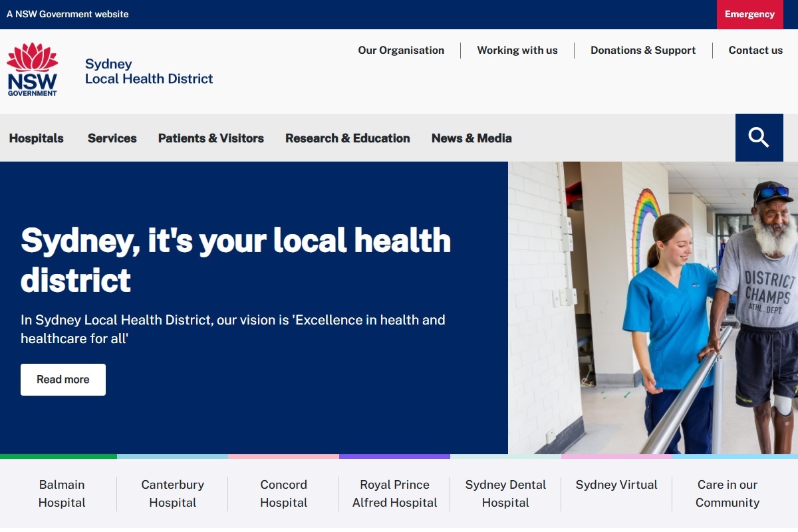Click the hero heading "Sydney, it's your local health district"
Viewport: 798px width, 532px height.
pos(236,260)
